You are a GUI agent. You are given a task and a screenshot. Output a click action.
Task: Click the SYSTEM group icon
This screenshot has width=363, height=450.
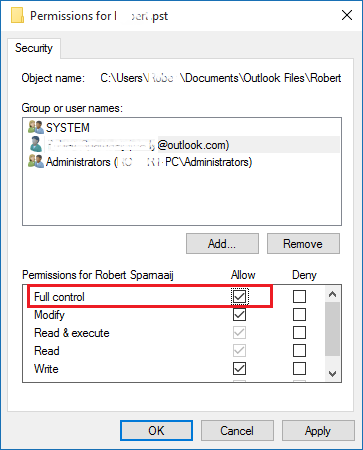tap(36, 127)
